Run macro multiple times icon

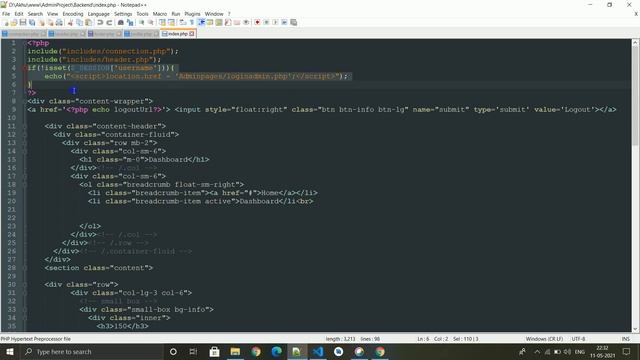pos(284,22)
